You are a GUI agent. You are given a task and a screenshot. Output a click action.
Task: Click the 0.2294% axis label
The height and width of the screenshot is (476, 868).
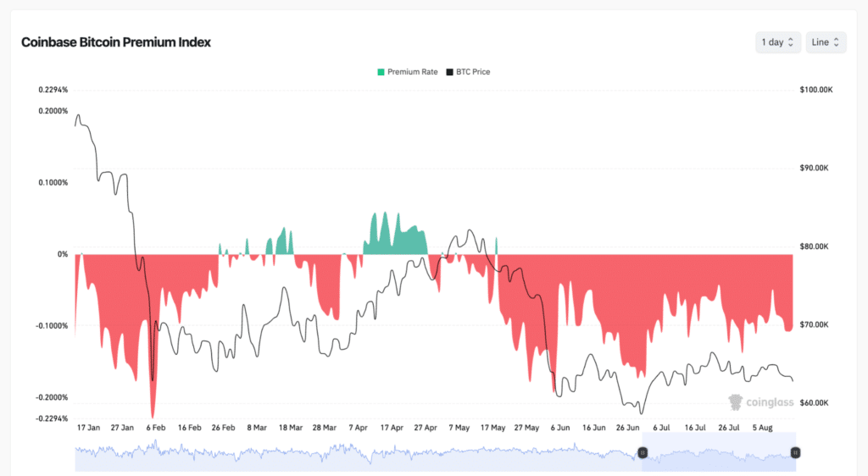pos(53,90)
